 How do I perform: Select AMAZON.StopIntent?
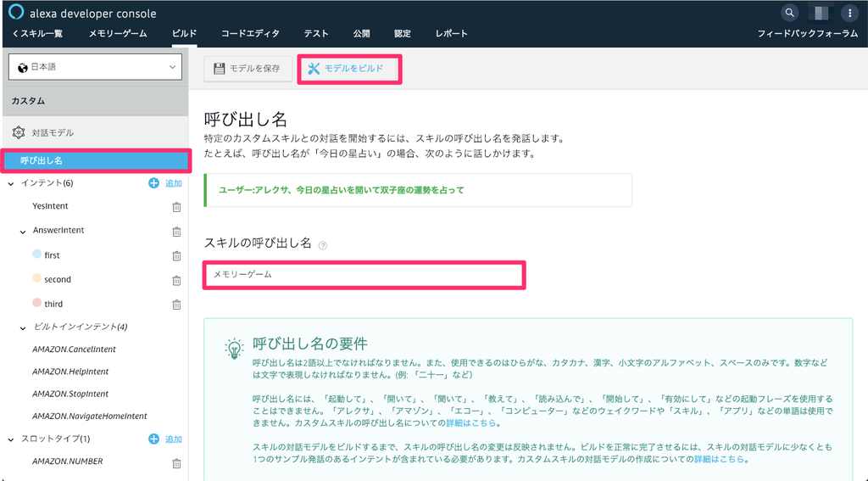[70, 394]
